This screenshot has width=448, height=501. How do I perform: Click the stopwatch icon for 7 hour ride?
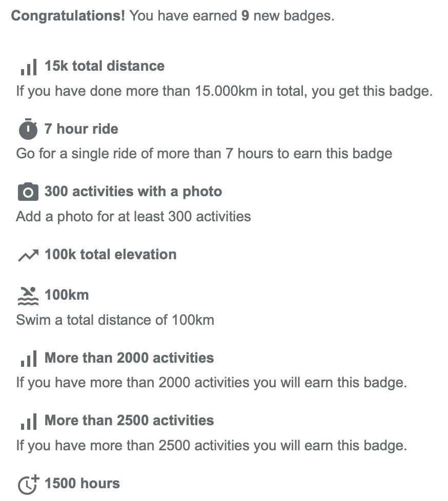pyautogui.click(x=28, y=129)
